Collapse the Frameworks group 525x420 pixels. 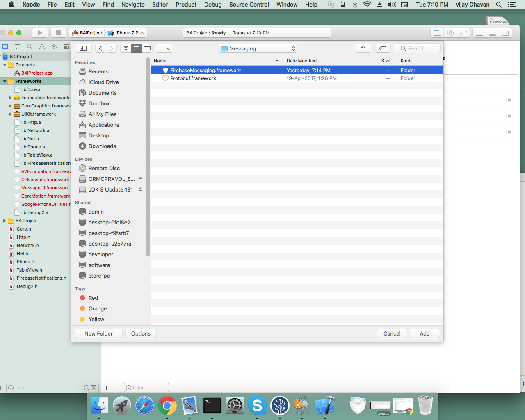[x=5, y=81]
